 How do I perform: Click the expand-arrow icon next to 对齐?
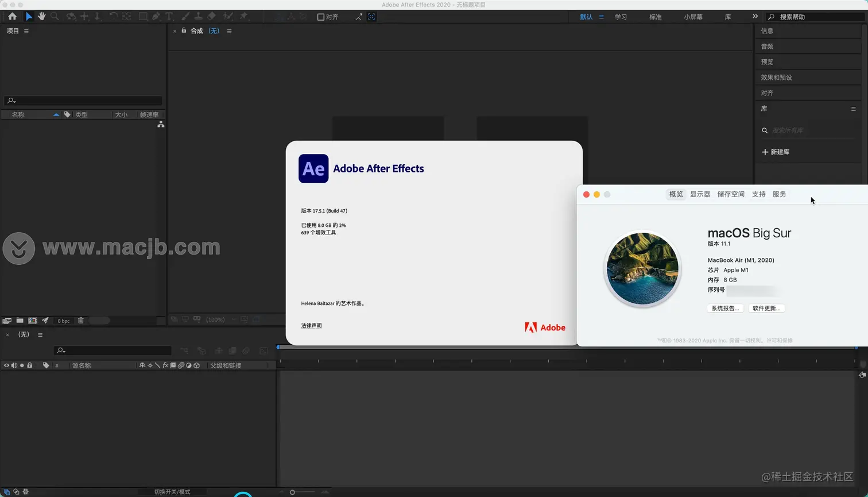pos(359,17)
